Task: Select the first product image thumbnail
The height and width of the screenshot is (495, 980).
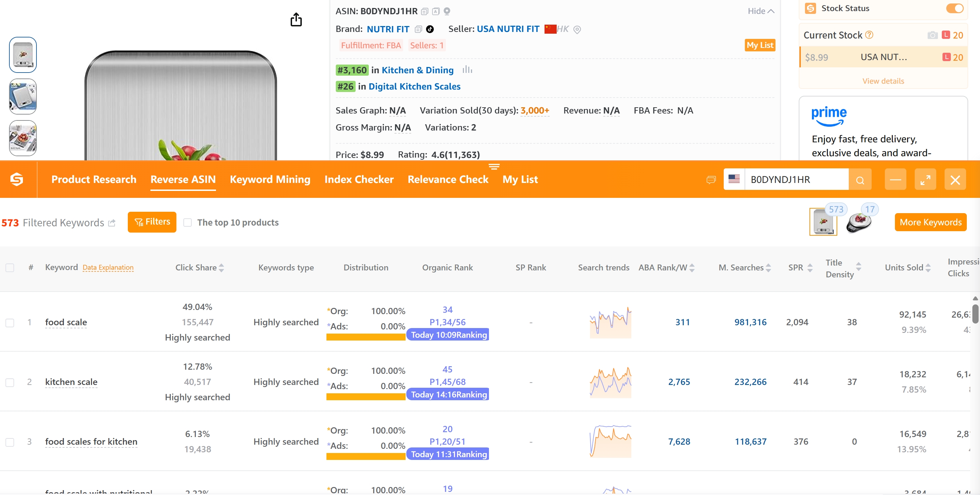Action: tap(23, 55)
